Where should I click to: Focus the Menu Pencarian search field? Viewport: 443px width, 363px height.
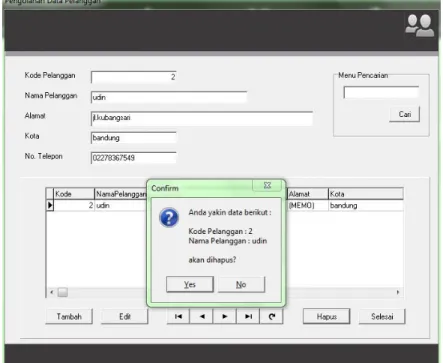coord(381,92)
